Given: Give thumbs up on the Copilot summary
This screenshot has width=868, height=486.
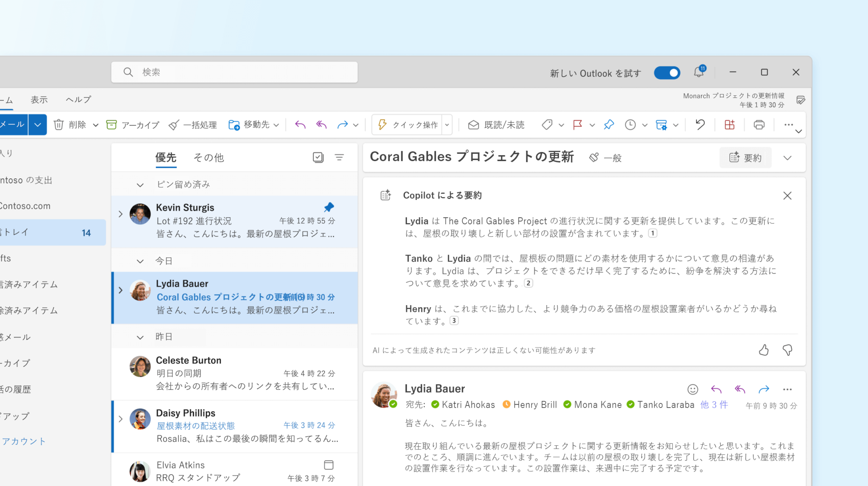Looking at the screenshot, I should coord(764,350).
